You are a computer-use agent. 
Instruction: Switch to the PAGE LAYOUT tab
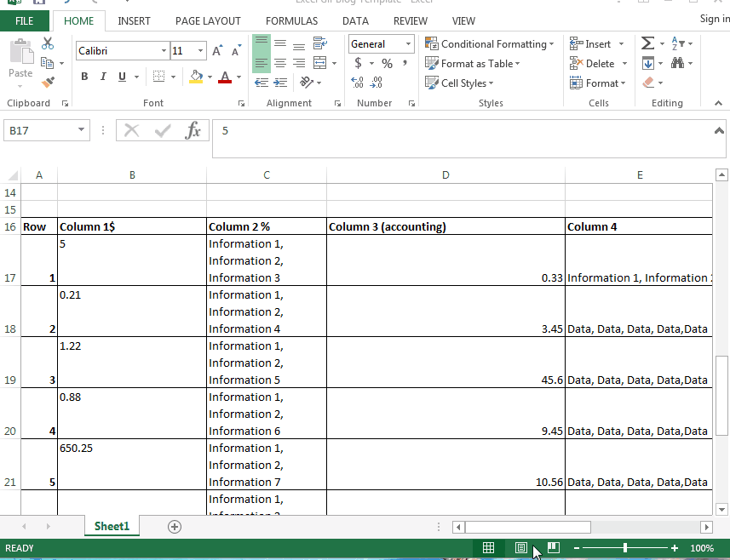tap(208, 21)
